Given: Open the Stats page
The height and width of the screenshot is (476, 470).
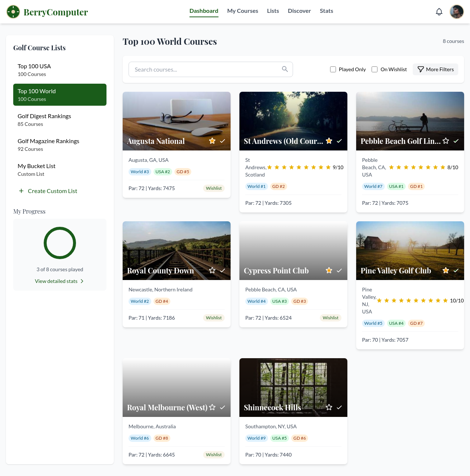Looking at the screenshot, I should tap(326, 11).
